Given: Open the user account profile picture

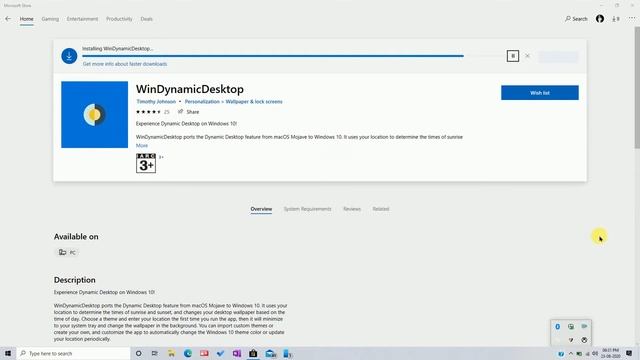Looking at the screenshot, I should click(x=600, y=19).
